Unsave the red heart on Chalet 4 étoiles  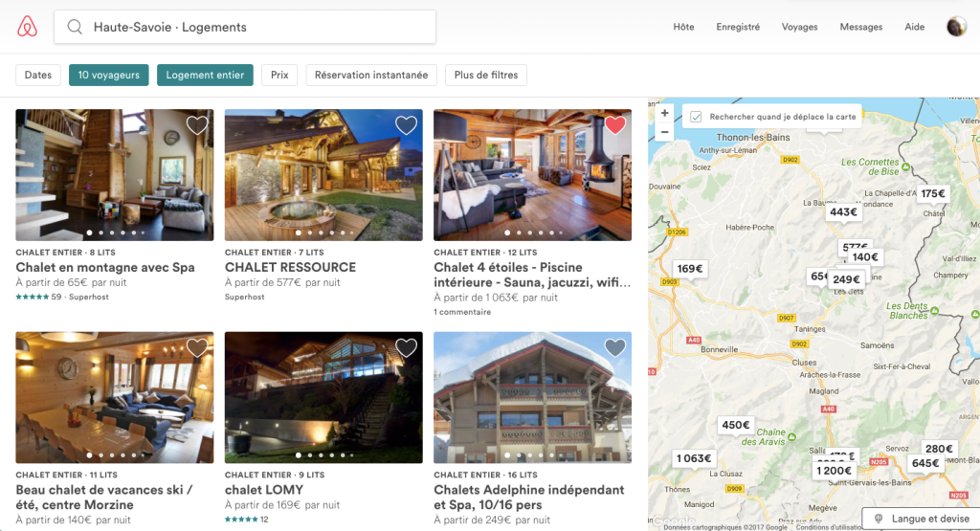pyautogui.click(x=614, y=125)
